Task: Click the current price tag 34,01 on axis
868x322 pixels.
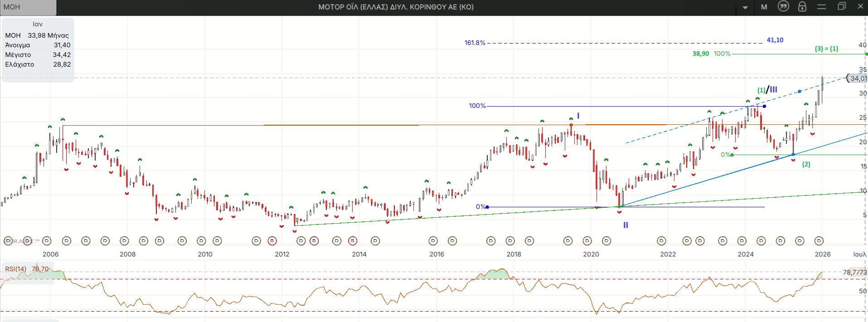Action: click(858, 78)
